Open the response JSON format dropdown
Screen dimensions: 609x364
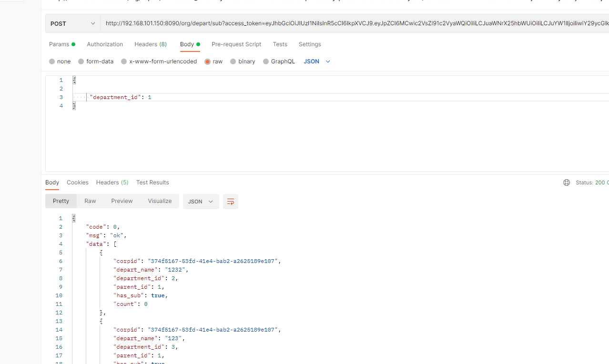pos(201,202)
